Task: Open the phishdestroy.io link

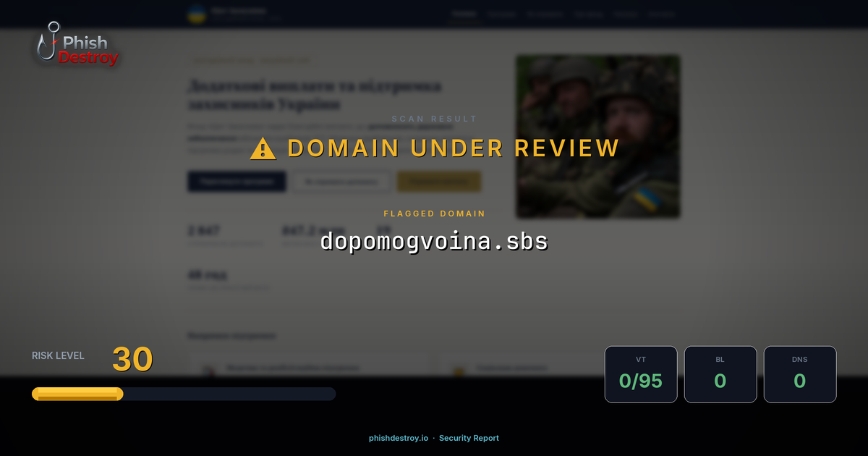Action: pyautogui.click(x=397, y=437)
